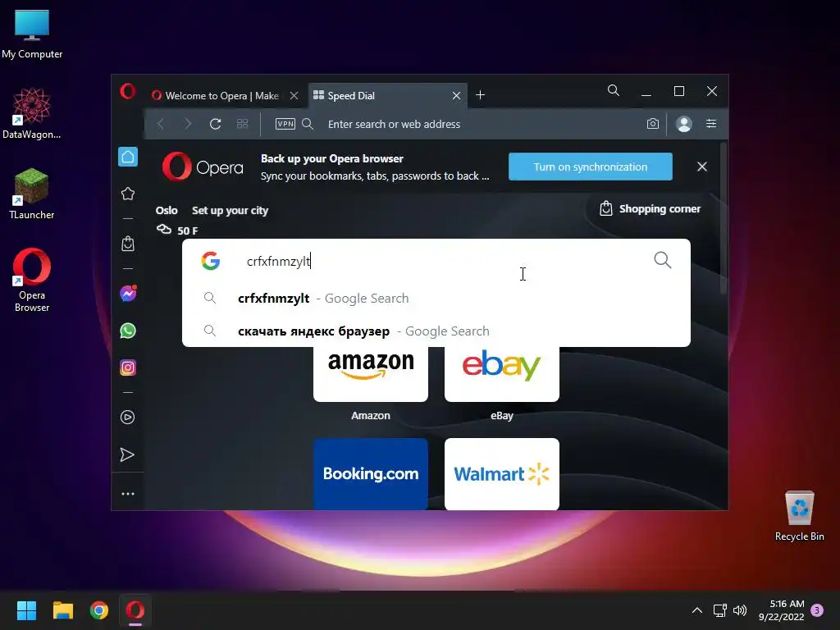
Task: Click Turn on synchronization button
Action: 591,167
